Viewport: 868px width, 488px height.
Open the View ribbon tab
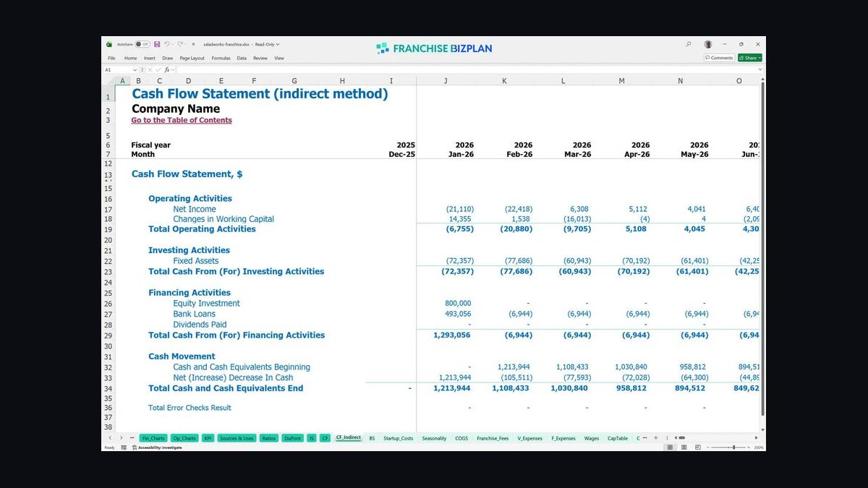coord(279,58)
